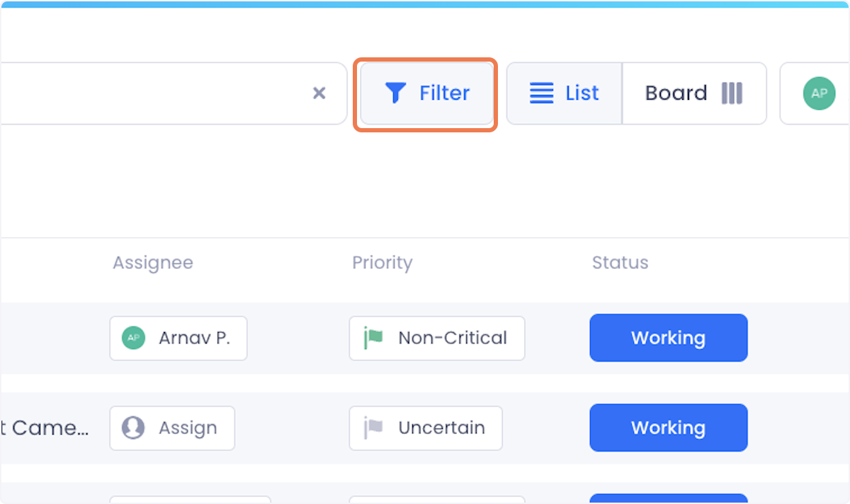Sort by the Assignee column header
The image size is (850, 504).
pos(153,263)
